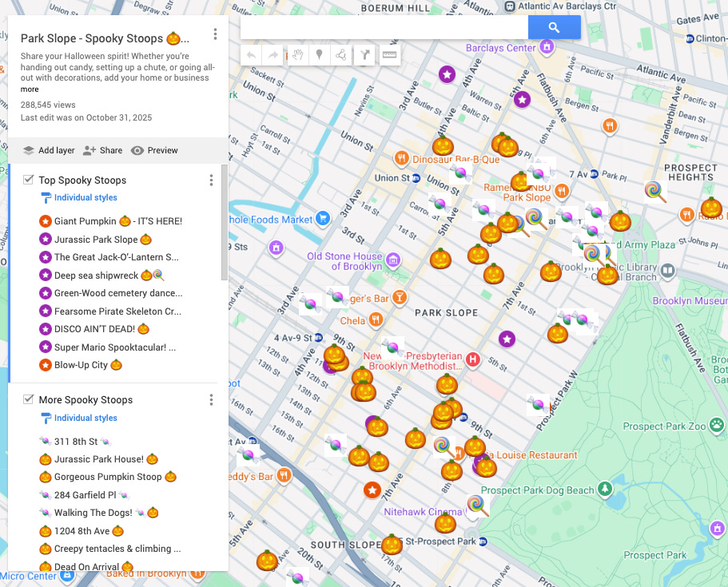Click the undo arrow in map toolbar
The image size is (728, 587).
click(x=251, y=55)
